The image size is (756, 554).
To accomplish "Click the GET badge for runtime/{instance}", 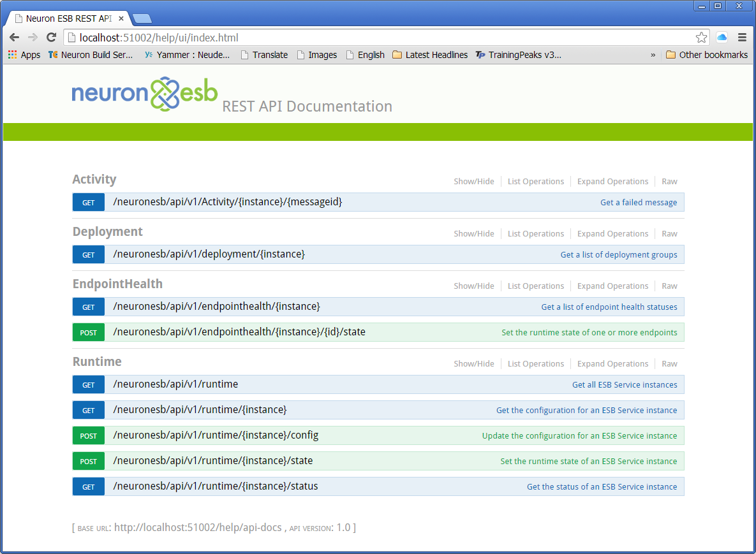I will 88,410.
